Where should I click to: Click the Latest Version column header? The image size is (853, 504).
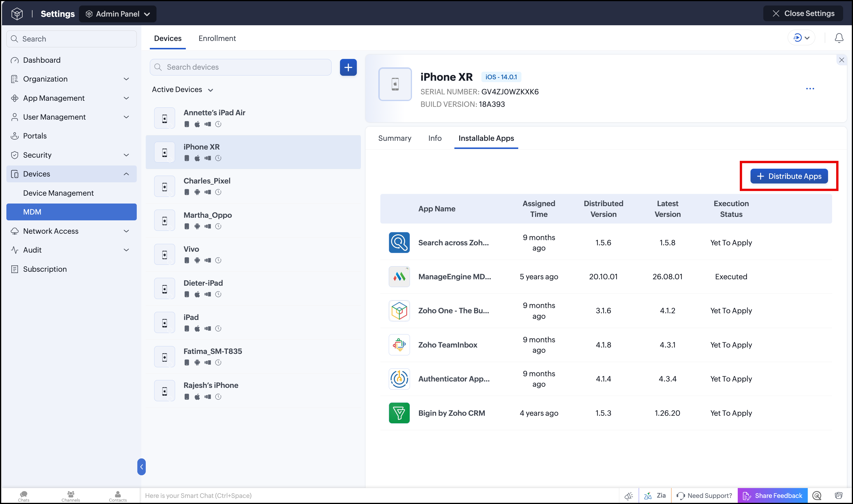667,209
